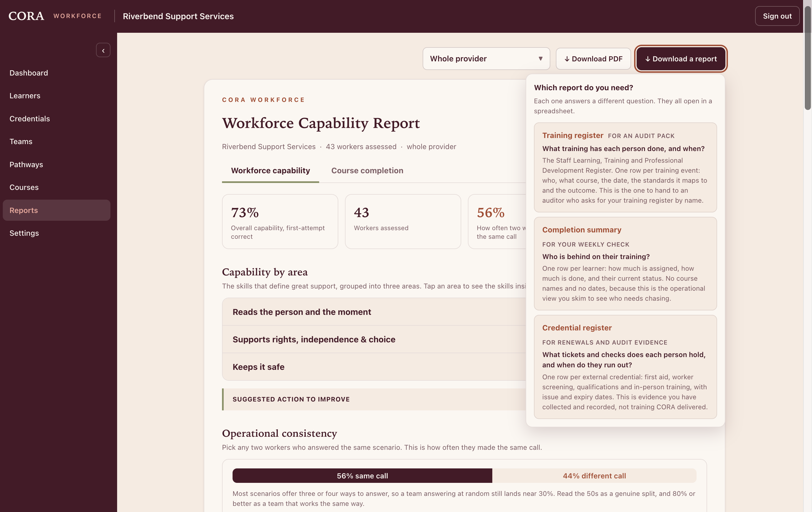Collapse the sidebar with the chevron button
This screenshot has height=512, width=812.
click(x=103, y=50)
